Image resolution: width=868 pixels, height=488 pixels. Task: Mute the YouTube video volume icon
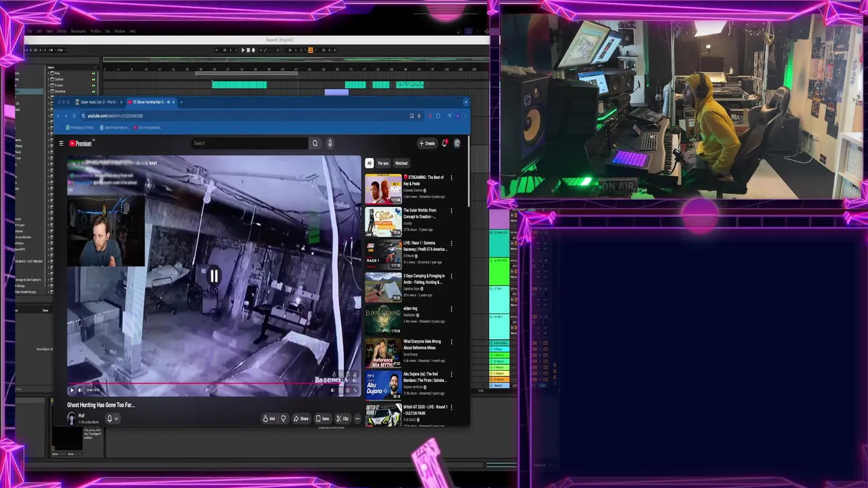80,390
